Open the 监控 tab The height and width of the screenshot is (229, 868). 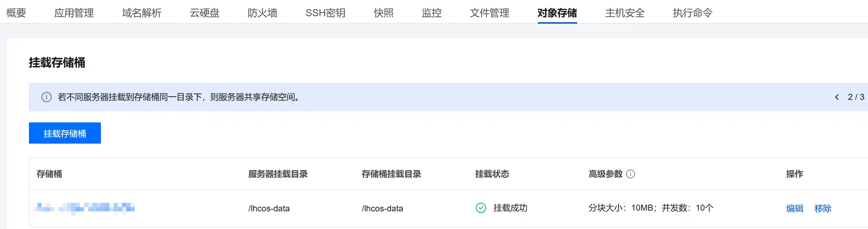(x=432, y=13)
